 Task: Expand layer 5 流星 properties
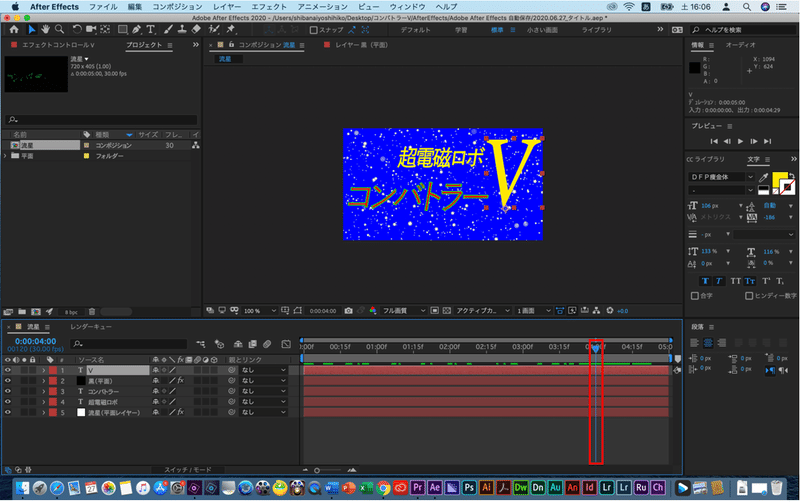[x=43, y=412]
